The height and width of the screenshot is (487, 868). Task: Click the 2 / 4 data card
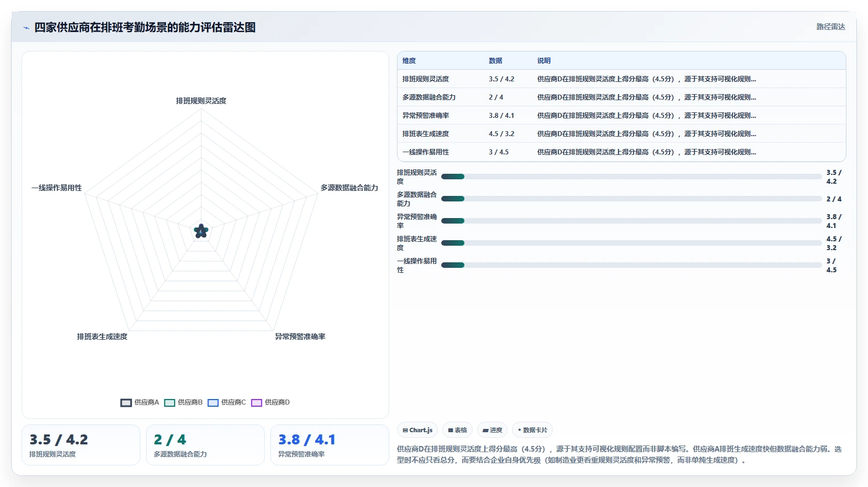coord(205,445)
